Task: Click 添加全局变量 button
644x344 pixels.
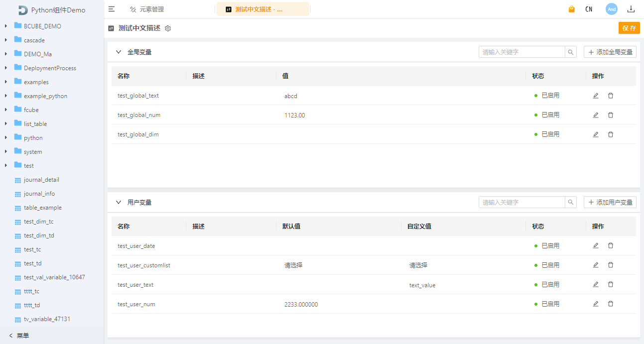Action: tap(610, 52)
